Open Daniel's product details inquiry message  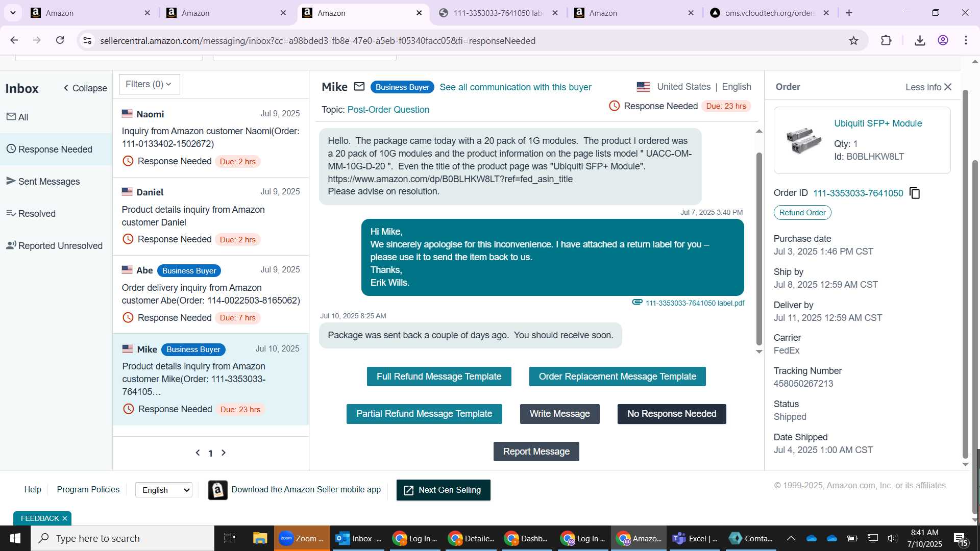211,216
